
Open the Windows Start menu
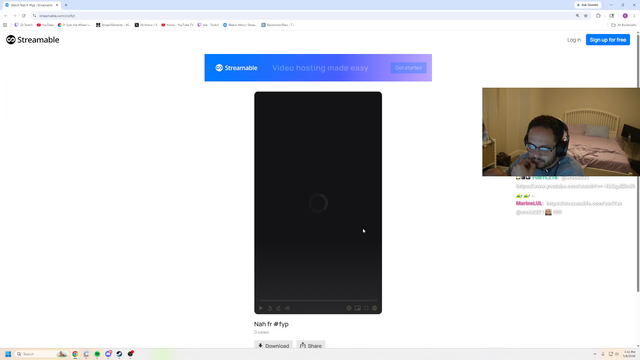8,354
